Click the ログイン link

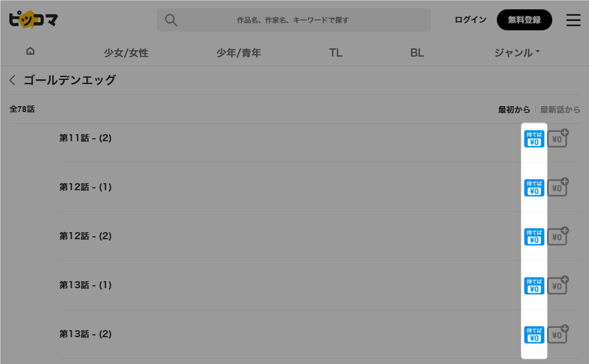pyautogui.click(x=470, y=20)
